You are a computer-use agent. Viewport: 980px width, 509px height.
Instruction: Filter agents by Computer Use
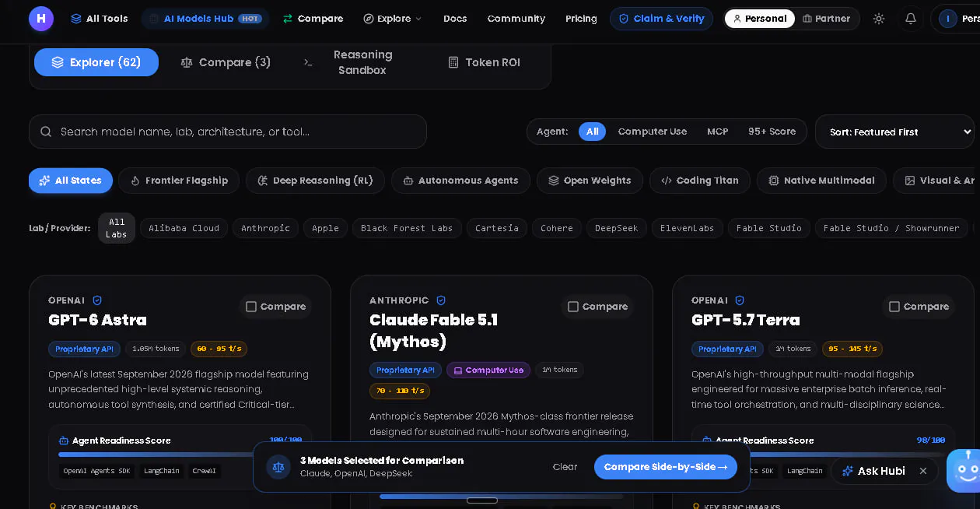(x=652, y=132)
